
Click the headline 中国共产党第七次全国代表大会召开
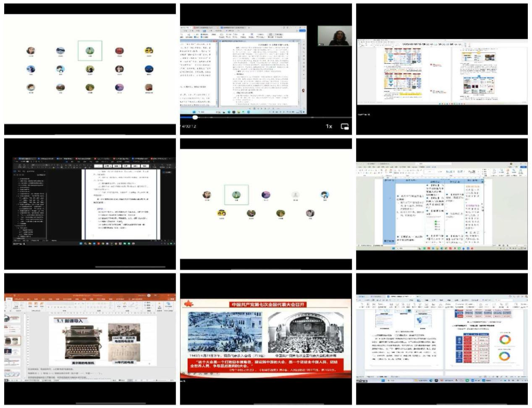[x=268, y=304]
